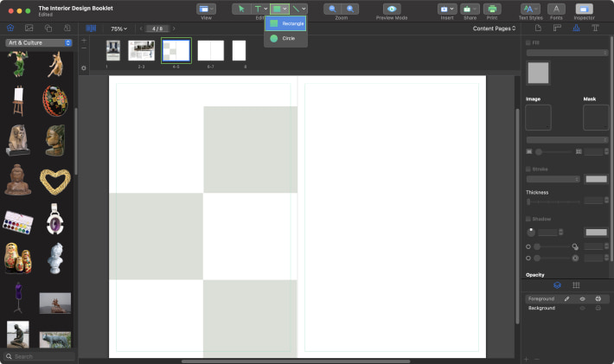Screen dimensions: 614x364
Task: Click the stroke color swatch
Action: tap(596, 179)
